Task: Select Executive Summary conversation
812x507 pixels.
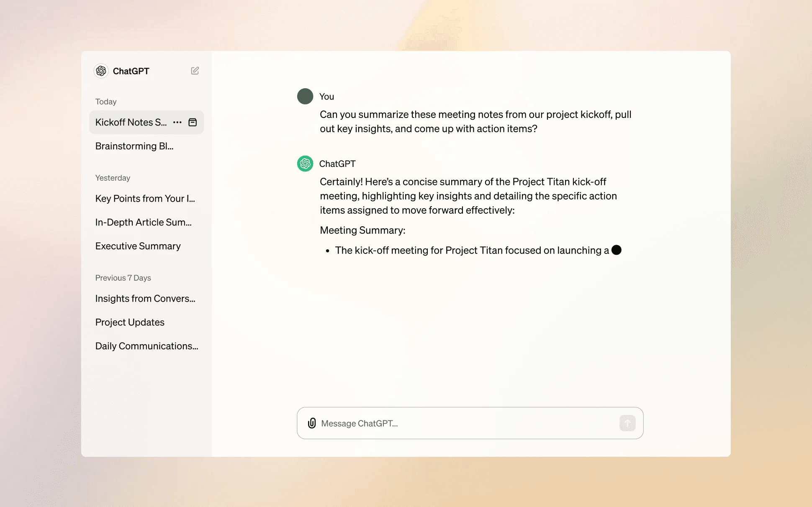Action: (137, 245)
